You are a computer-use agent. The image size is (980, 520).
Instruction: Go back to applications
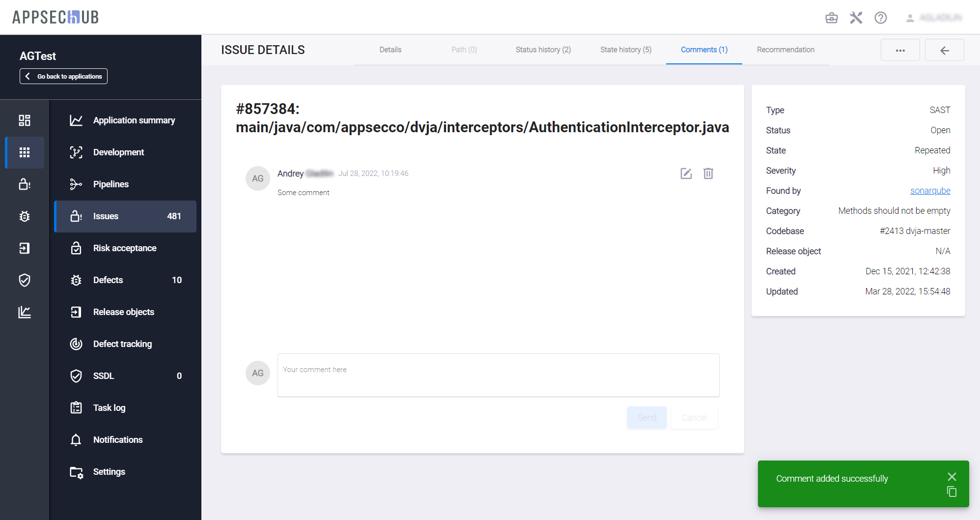(x=64, y=76)
